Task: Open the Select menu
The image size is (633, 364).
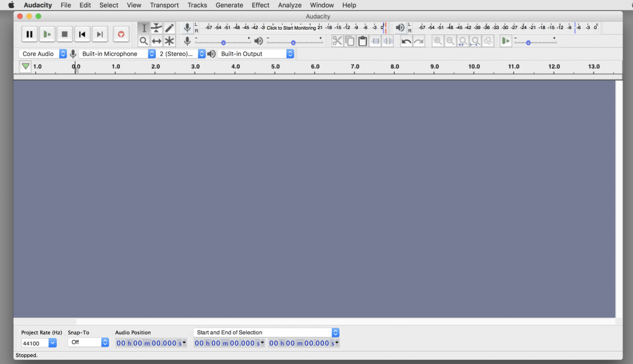Action: 109,5
